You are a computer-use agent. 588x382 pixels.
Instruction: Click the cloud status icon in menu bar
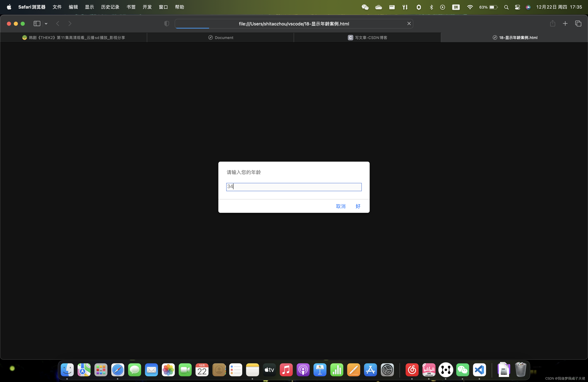tap(378, 7)
